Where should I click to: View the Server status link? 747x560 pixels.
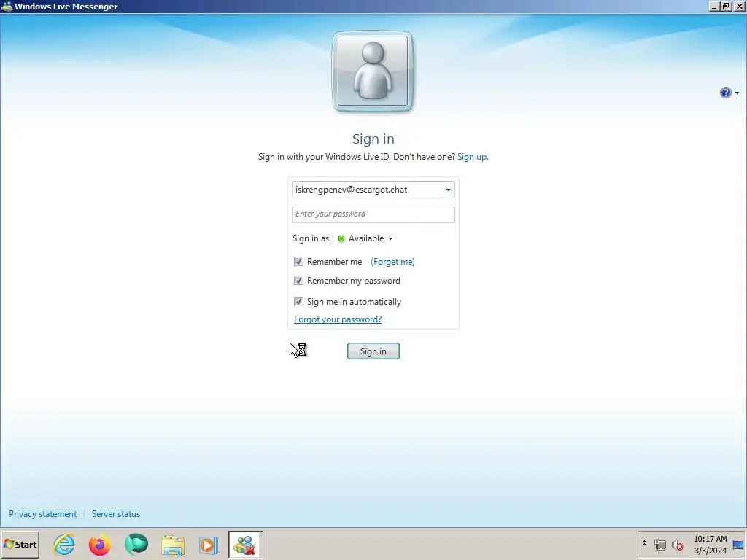click(x=116, y=514)
